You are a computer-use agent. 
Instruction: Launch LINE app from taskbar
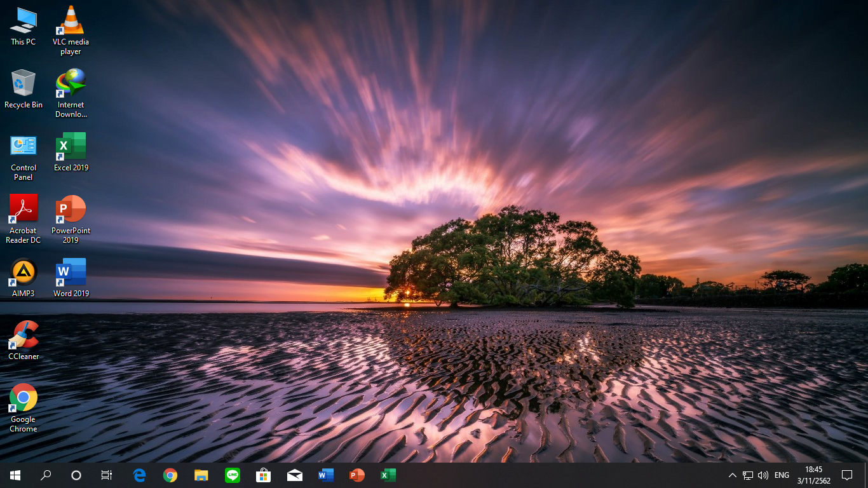pyautogui.click(x=233, y=475)
